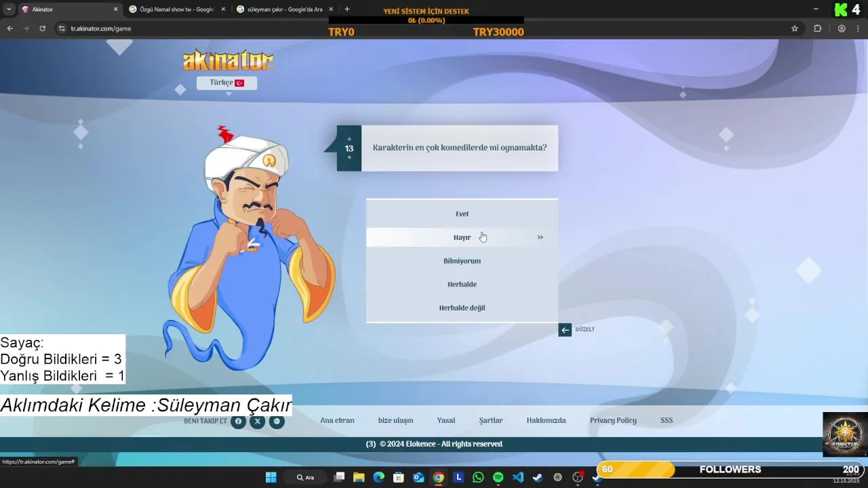Go to the 'Ana ekran' footer link
Viewport: 868px width, 488px height.
tap(337, 420)
